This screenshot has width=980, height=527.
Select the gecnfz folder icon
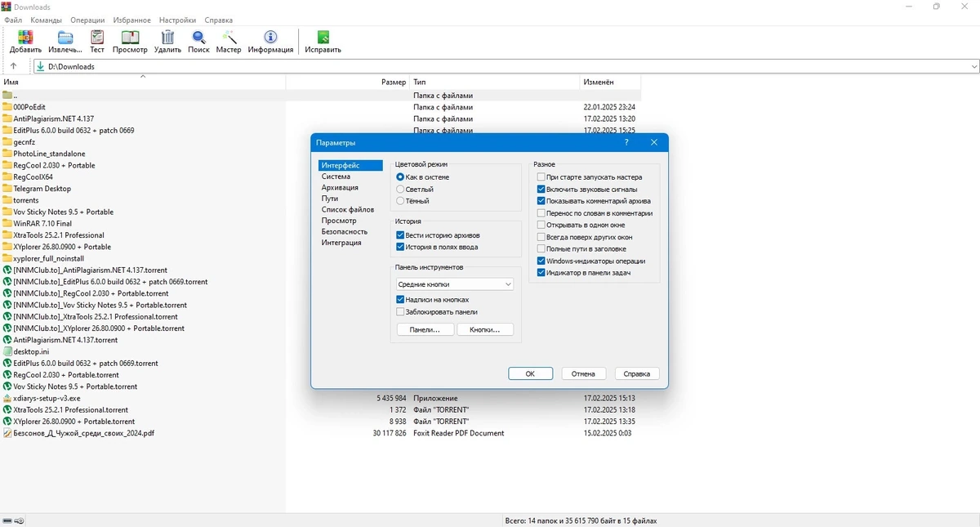pyautogui.click(x=7, y=142)
